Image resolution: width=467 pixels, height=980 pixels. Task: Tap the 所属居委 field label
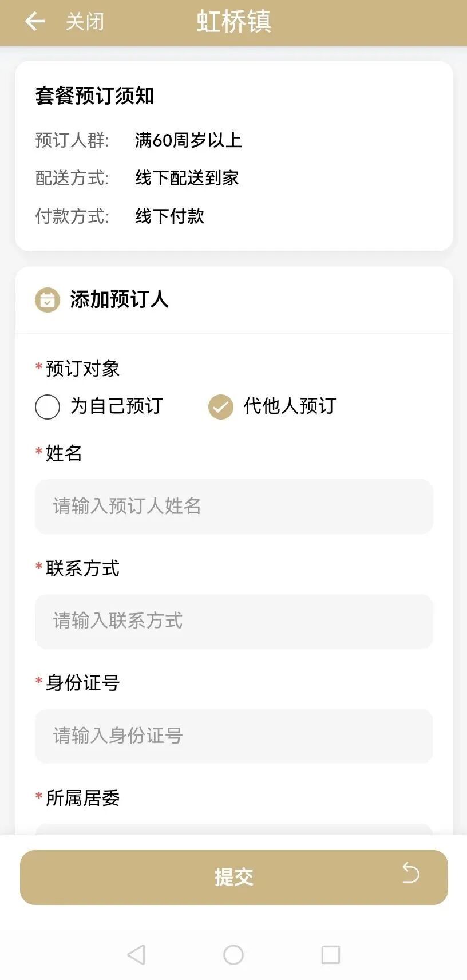coord(82,798)
